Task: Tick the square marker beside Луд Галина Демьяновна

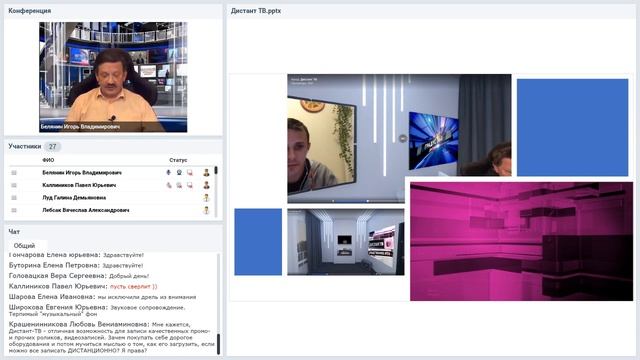Action: 14,198
